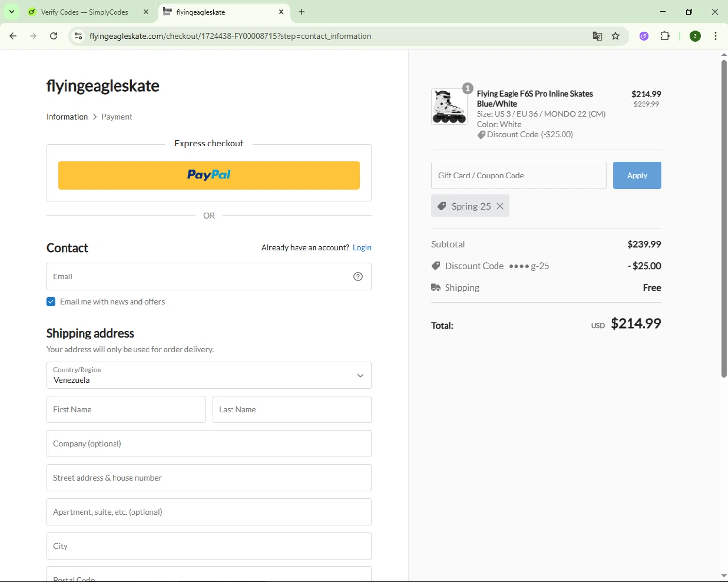Go to the Payment breadcrumb step
This screenshot has width=728, height=582.
pyautogui.click(x=116, y=117)
